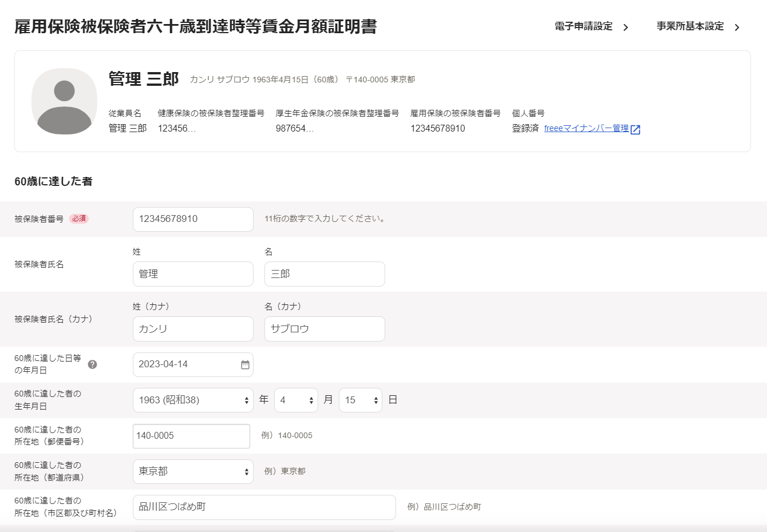767x532 pixels.
Task: Click city field 品川区つばめ町
Action: 264,507
